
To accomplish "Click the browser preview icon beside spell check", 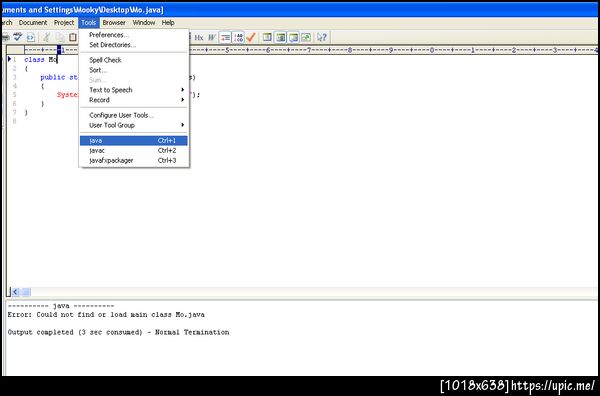I will [31, 37].
